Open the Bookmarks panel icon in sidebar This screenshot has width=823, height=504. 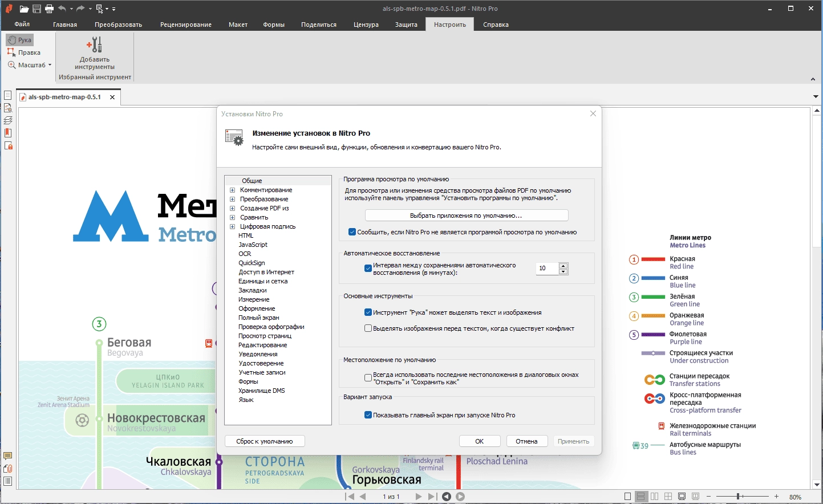click(x=8, y=133)
